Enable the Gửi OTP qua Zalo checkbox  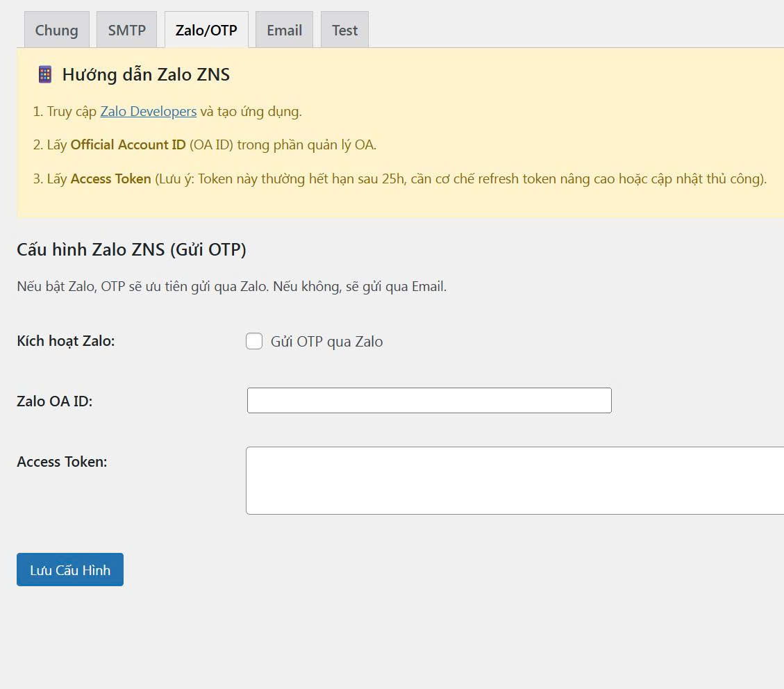(254, 341)
